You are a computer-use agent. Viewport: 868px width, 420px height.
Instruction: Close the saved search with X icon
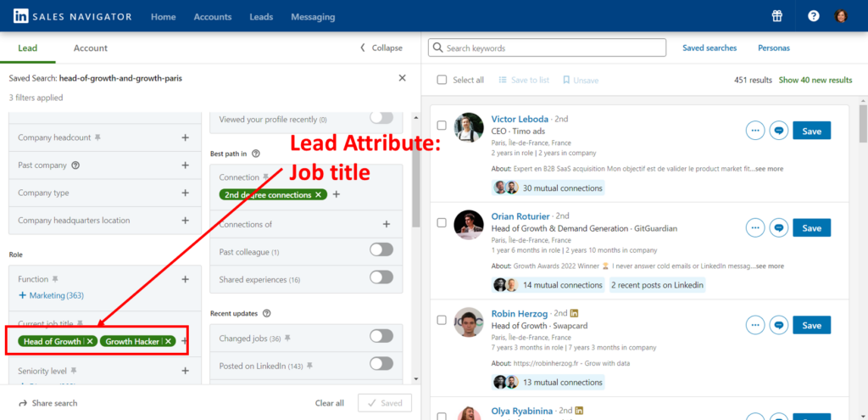click(x=402, y=78)
